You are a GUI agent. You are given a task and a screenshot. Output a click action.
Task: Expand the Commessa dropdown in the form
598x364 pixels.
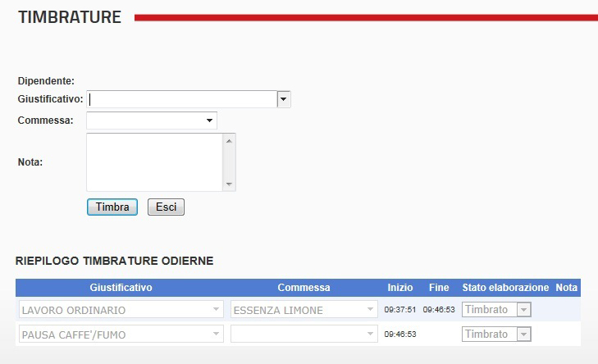[209, 121]
